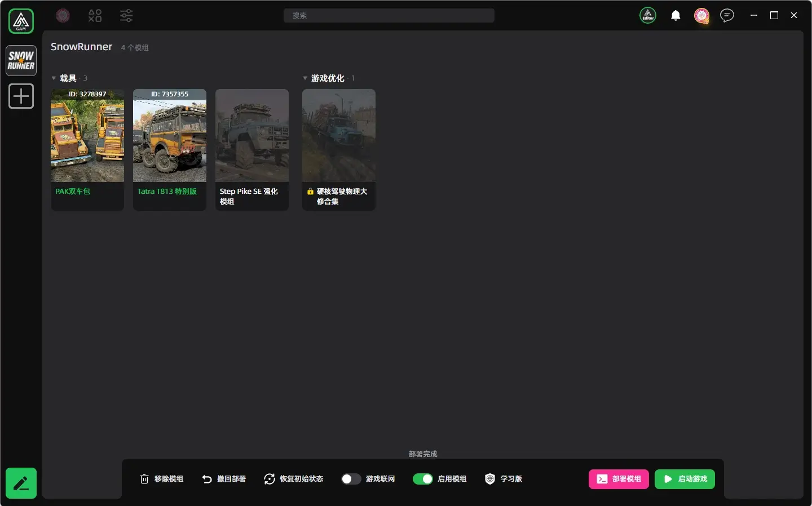Click the 4 个模组 count label
Viewport: 812px width, 506px height.
point(135,48)
